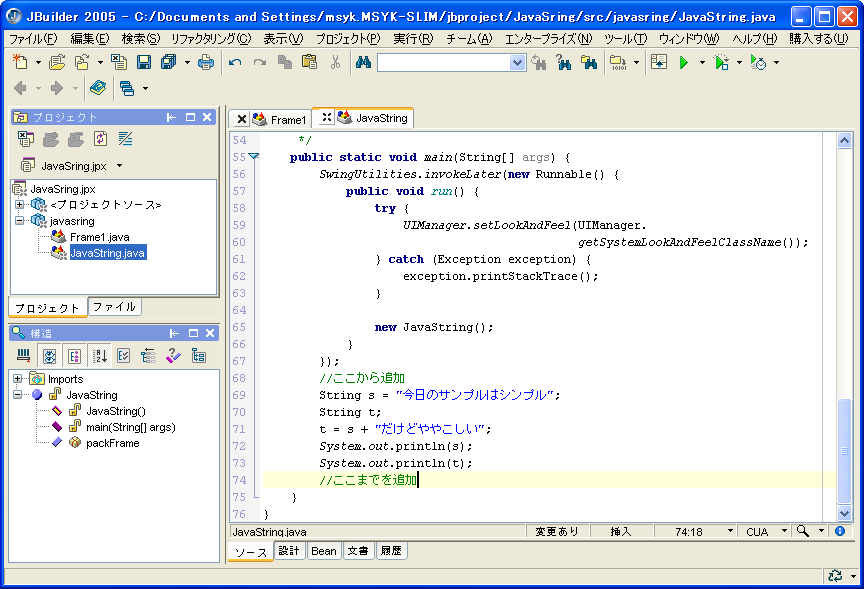Switch to the Frame1 editor tab

coord(288,119)
